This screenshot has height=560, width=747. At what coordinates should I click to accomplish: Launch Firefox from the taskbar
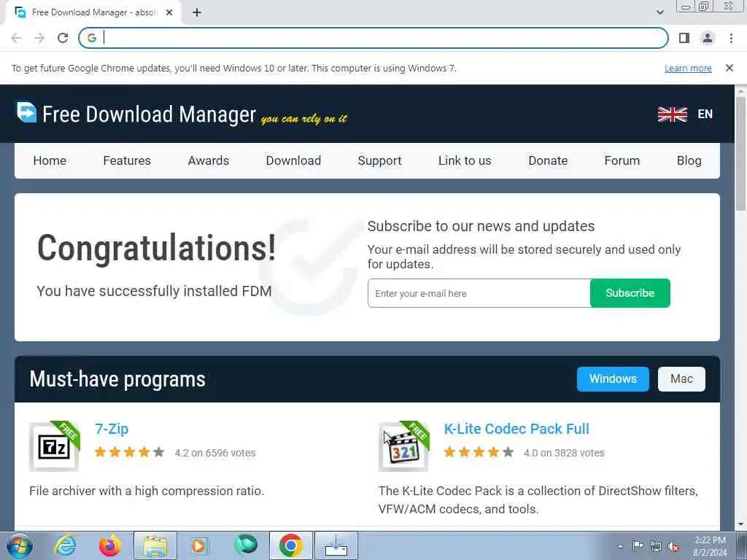[x=110, y=545]
